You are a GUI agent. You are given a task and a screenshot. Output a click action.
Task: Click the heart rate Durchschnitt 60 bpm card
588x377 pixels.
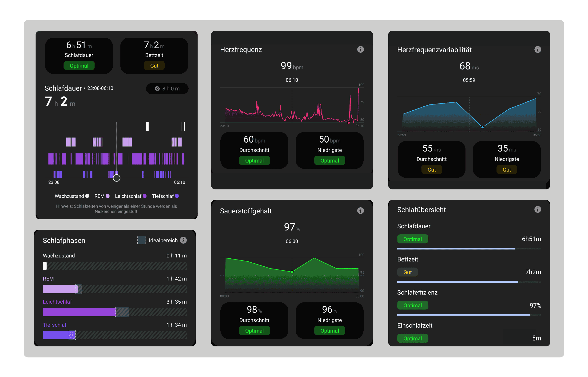[254, 150]
